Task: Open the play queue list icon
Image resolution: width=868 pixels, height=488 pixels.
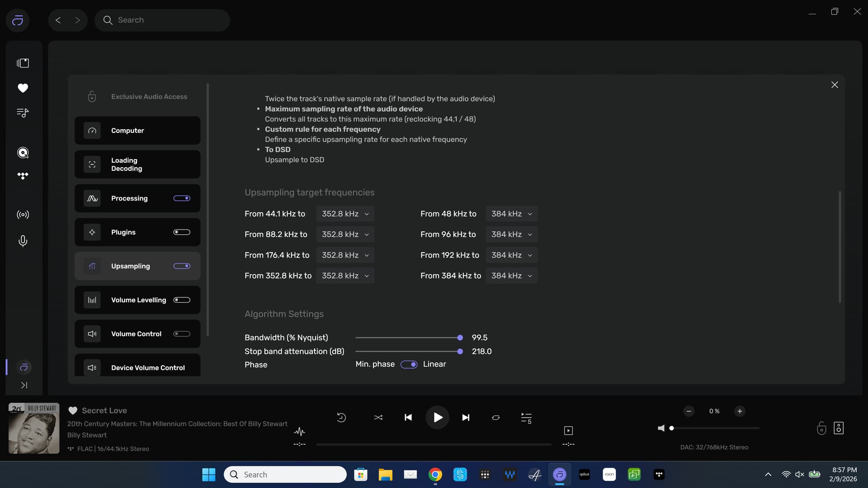Action: (x=526, y=418)
